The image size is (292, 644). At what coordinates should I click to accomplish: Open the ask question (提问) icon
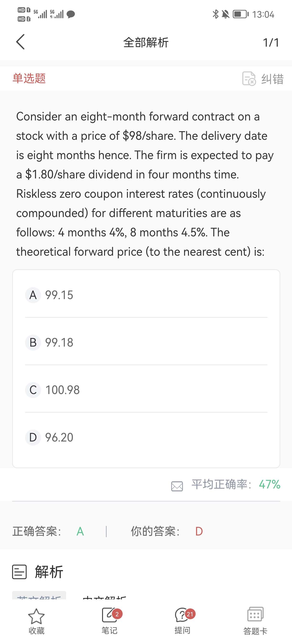point(182,615)
